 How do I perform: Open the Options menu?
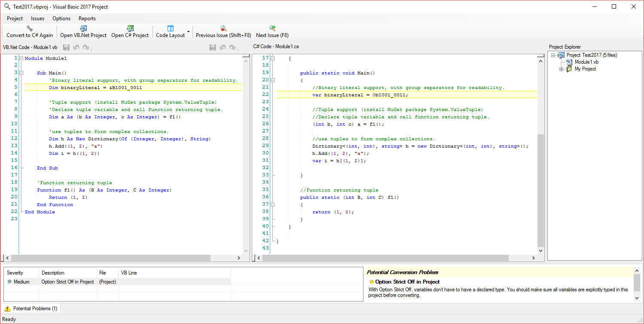(x=61, y=19)
